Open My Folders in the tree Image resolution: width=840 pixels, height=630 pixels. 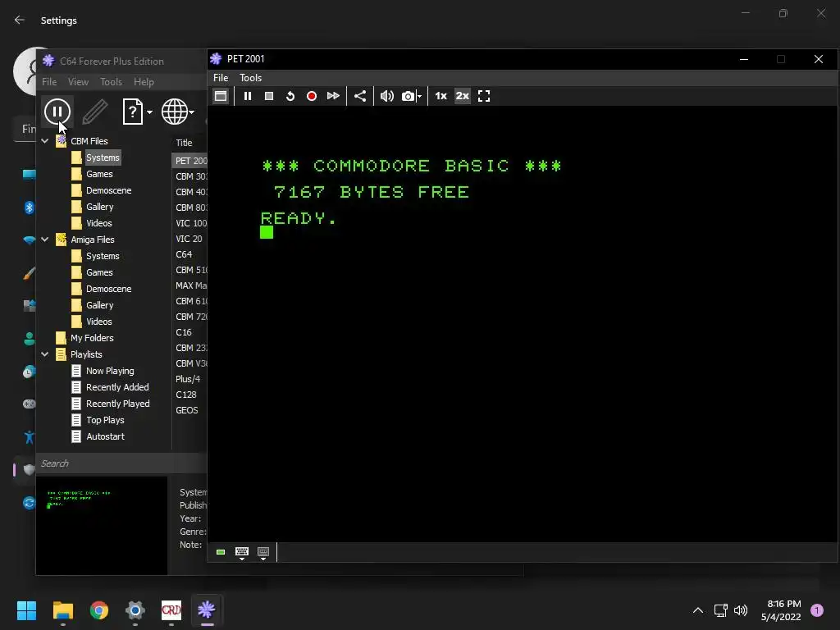[x=92, y=338]
